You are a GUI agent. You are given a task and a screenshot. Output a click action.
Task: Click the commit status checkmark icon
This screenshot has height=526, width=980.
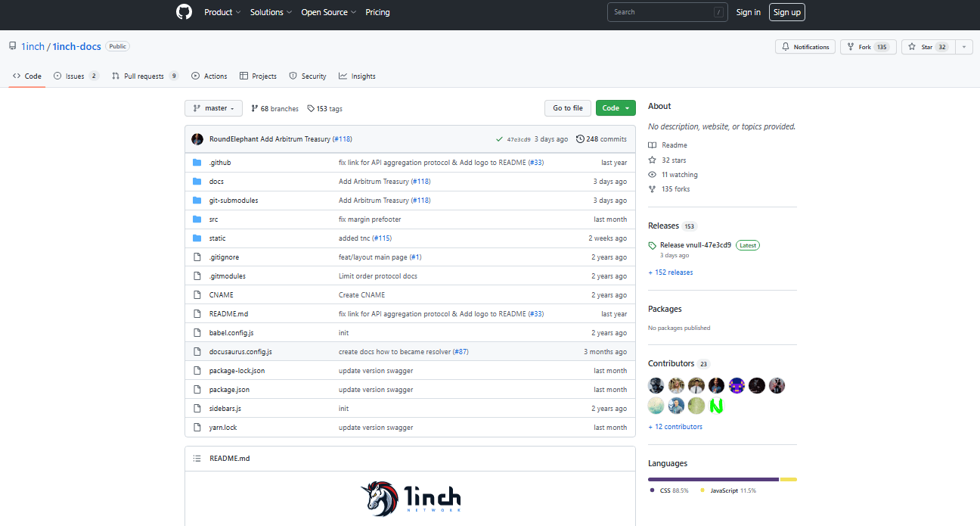pos(499,139)
